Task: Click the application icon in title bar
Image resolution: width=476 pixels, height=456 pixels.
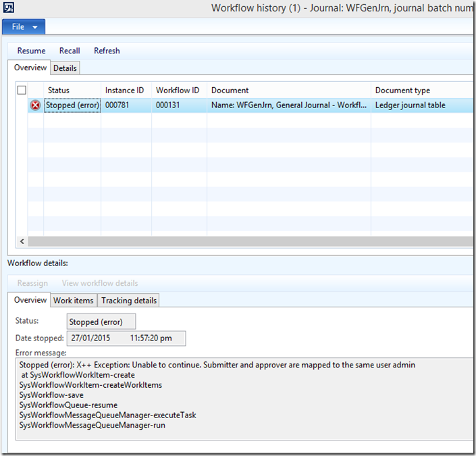Action: pyautogui.click(x=9, y=8)
